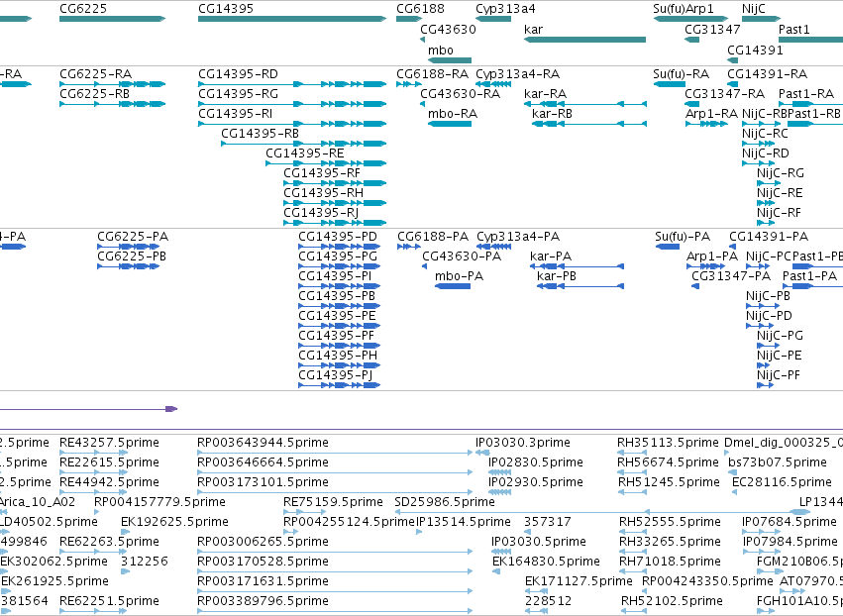843x616 pixels.
Task: Select the Su(fu) gene label
Action: (668, 9)
